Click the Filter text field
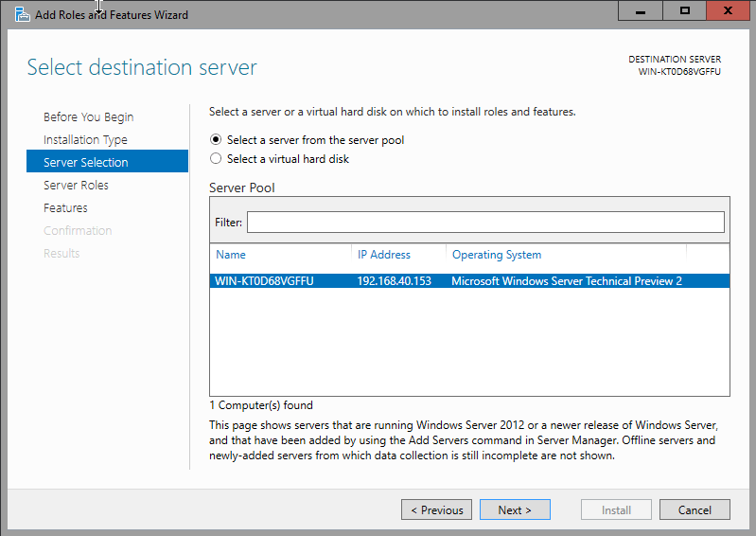This screenshot has height=536, width=756. click(x=485, y=223)
